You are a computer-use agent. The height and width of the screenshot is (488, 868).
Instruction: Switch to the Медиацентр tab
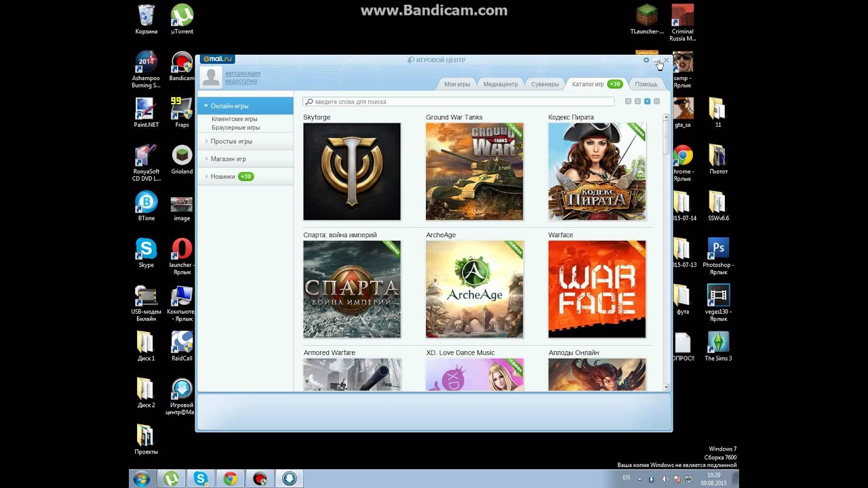tap(500, 84)
